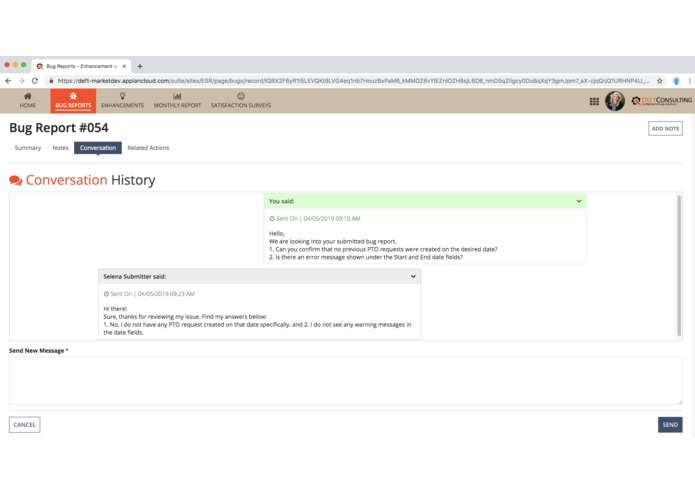Click the browser address bar URL
This screenshot has width=695, height=494.
click(x=353, y=81)
